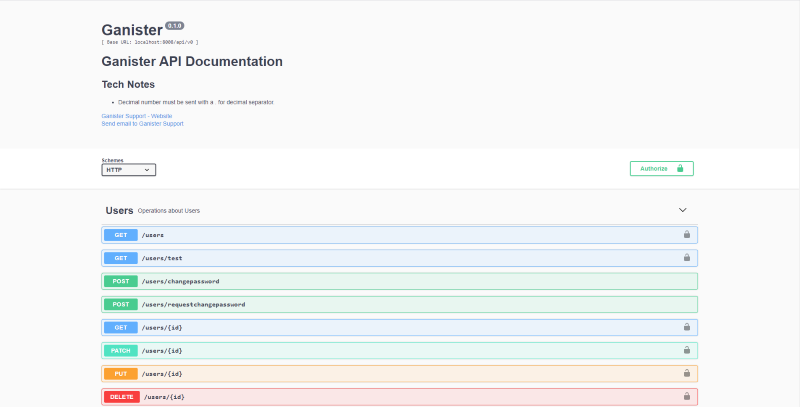
Task: Click the Tech Notes heading
Action: click(x=128, y=85)
